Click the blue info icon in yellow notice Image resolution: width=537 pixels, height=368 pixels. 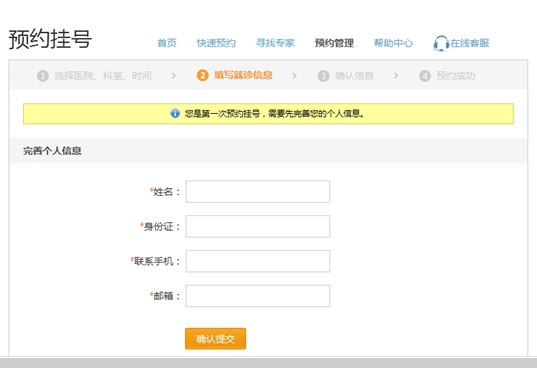tap(175, 113)
